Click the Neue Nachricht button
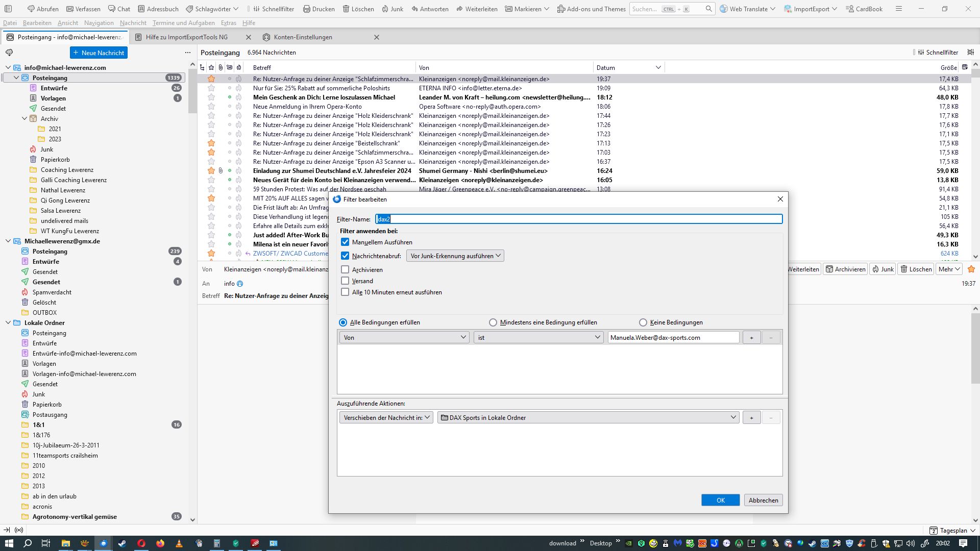This screenshot has width=980, height=551. coord(99,53)
